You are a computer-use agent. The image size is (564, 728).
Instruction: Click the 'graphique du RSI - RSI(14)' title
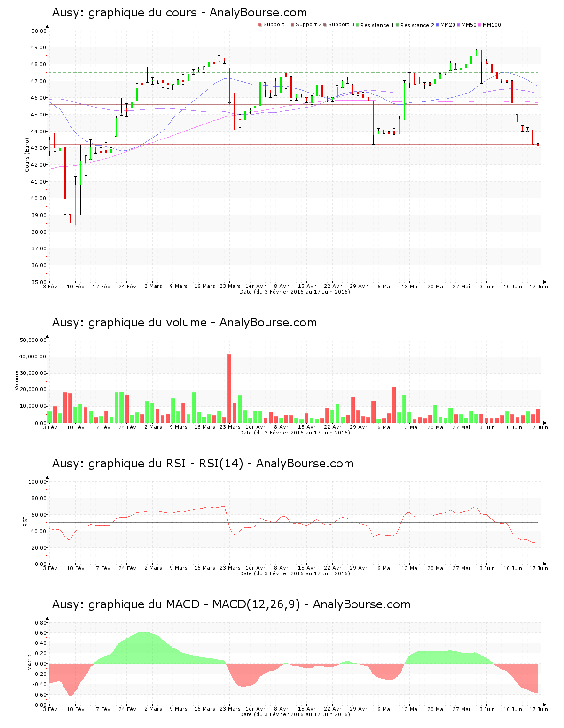[166, 464]
